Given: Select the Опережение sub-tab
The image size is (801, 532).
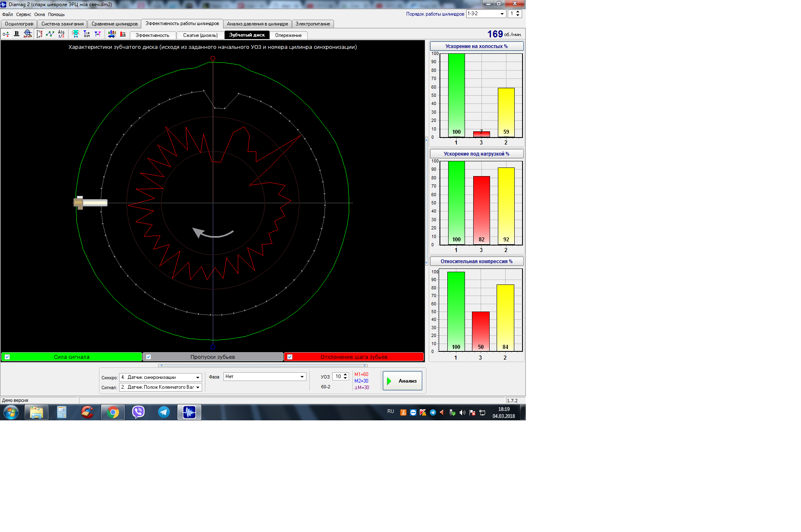Looking at the screenshot, I should (x=288, y=35).
